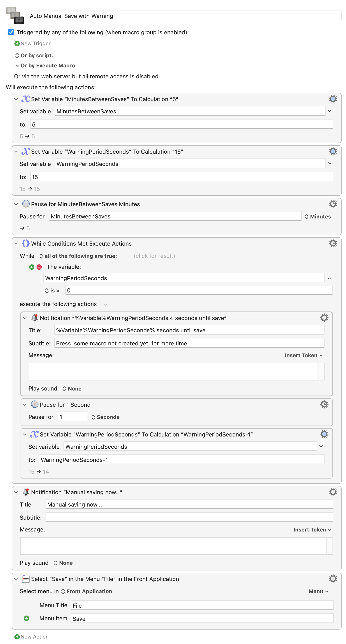Click the macro icon thumbnail at top

[x=15, y=15]
